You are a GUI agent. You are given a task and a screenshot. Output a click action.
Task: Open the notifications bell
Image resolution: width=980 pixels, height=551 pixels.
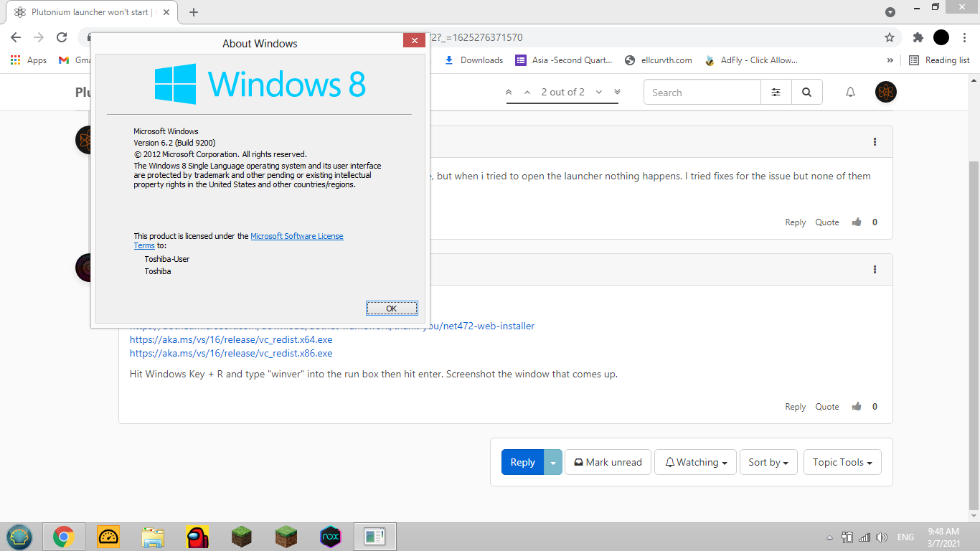[x=850, y=92]
